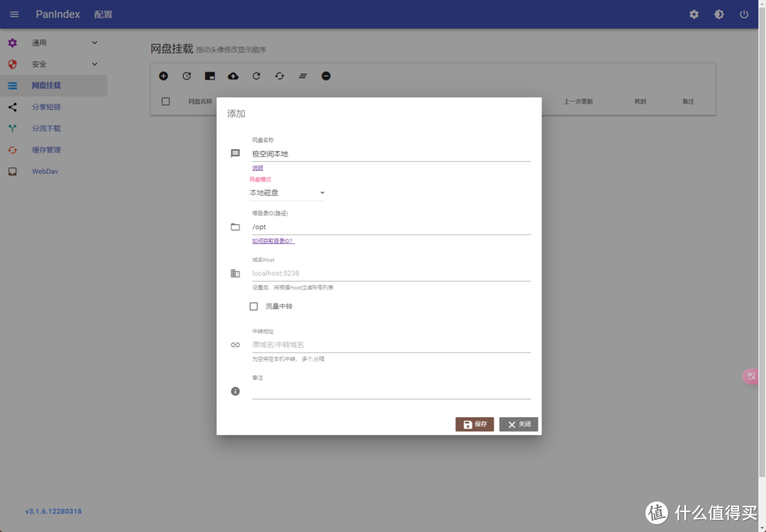Image resolution: width=766 pixels, height=532 pixels.
Task: Focus the 网盘名称 field containing 极空间本地
Action: coord(392,153)
